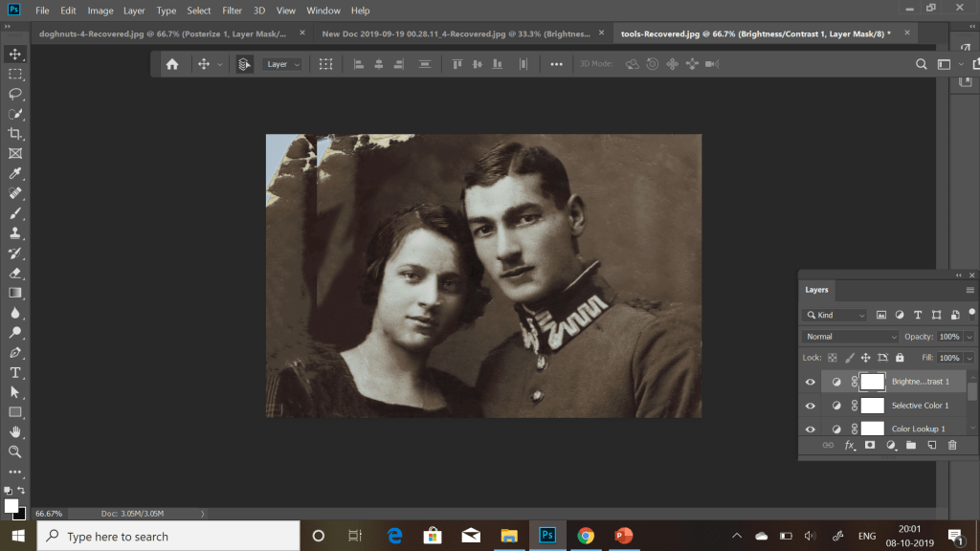This screenshot has width=980, height=551.
Task: Add layer mask from Layers panel
Action: [870, 446]
